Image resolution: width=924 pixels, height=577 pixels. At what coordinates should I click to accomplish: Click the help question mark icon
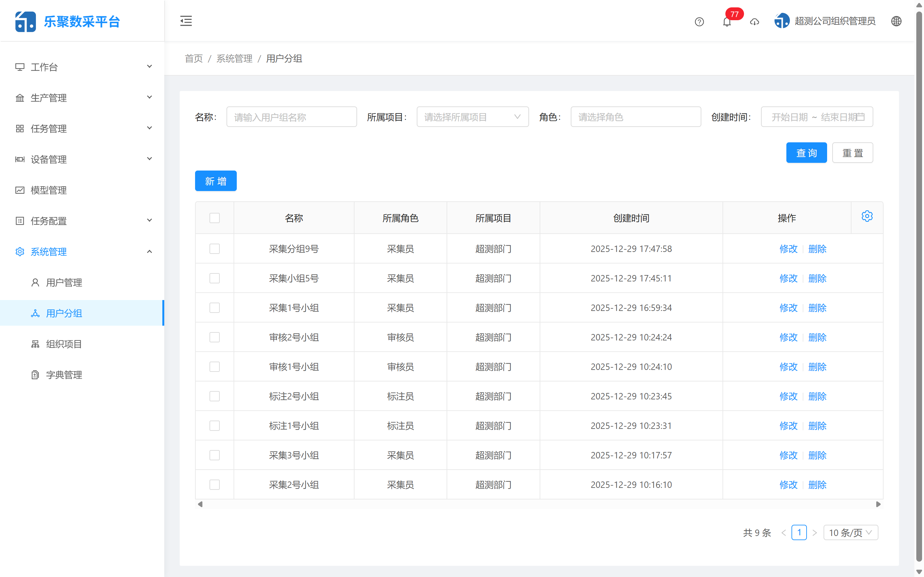pos(699,22)
